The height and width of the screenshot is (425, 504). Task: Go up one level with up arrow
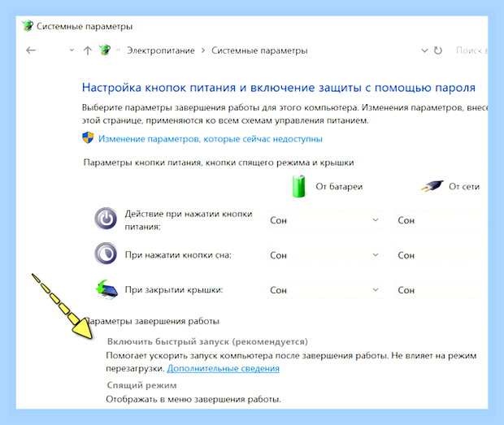pos(88,50)
